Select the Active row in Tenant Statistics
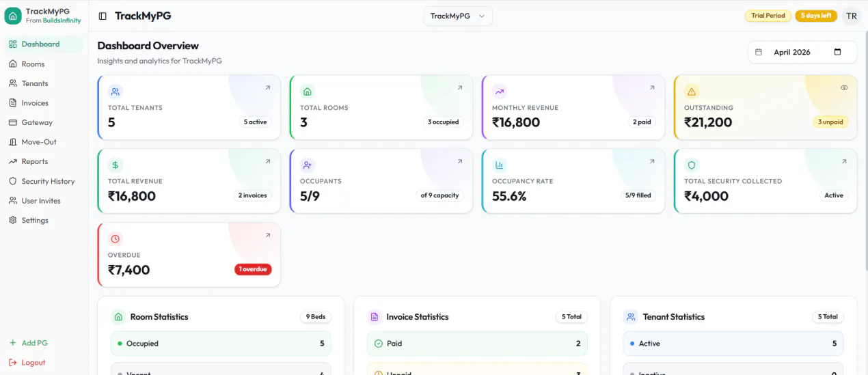 tap(733, 344)
